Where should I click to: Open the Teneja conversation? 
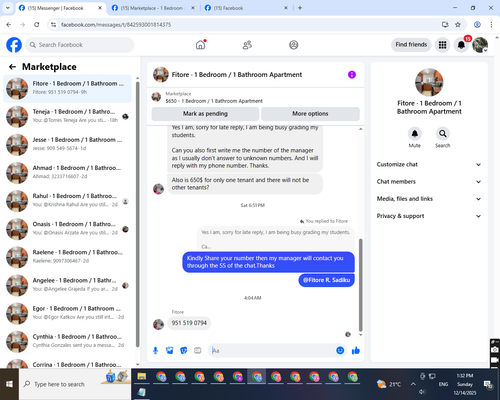[68, 117]
